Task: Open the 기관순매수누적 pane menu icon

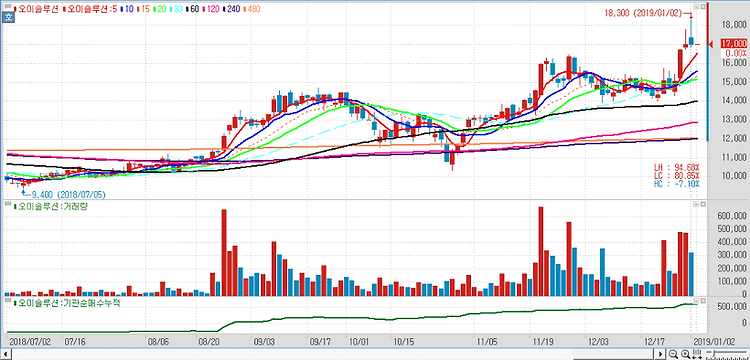Action: (8, 300)
